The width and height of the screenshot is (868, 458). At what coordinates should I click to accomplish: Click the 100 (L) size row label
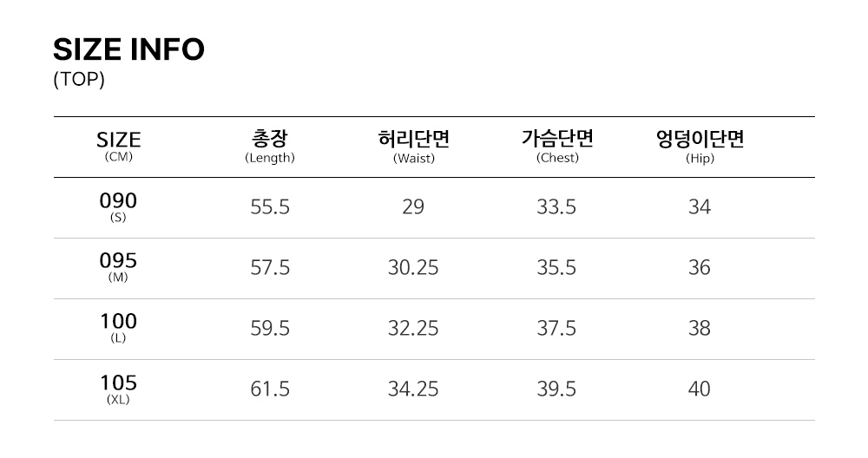point(119,328)
